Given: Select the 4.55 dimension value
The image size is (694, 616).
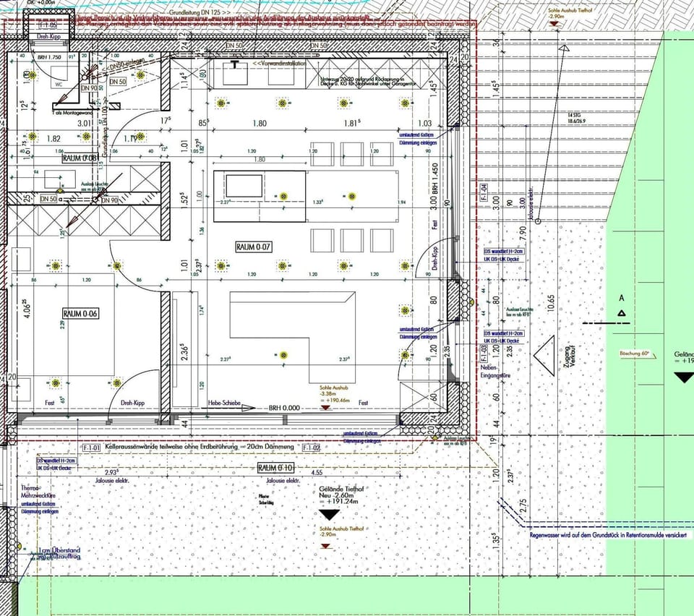Looking at the screenshot, I should pyautogui.click(x=317, y=473).
